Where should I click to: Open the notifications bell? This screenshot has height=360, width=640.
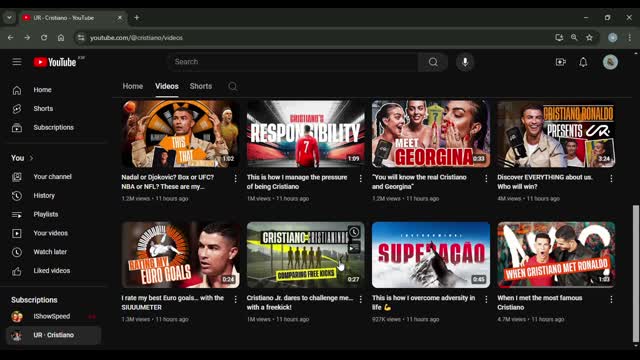(583, 62)
